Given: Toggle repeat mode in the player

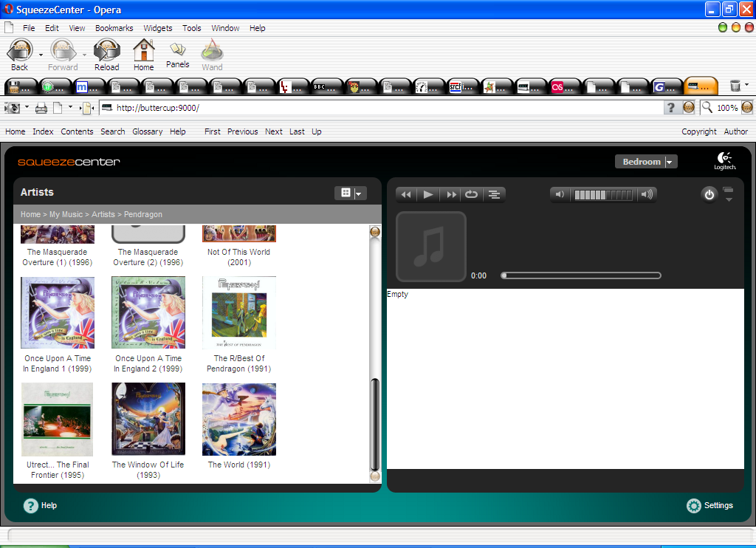Looking at the screenshot, I should coord(471,195).
